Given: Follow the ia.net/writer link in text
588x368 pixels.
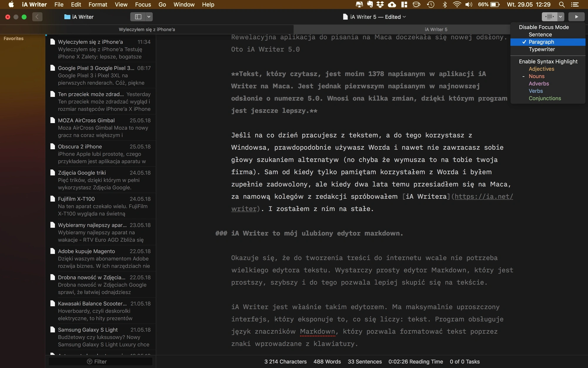Looking at the screenshot, I should pos(484,196).
